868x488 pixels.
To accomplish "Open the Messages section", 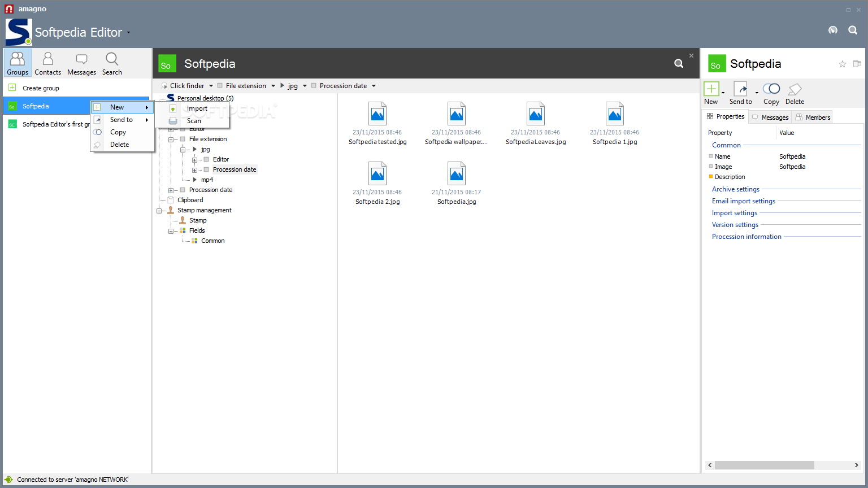I will [81, 63].
